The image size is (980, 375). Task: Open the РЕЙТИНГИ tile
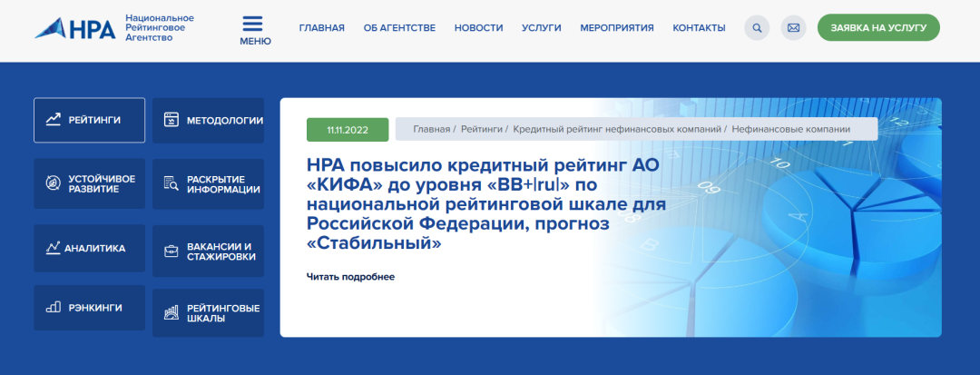(89, 120)
